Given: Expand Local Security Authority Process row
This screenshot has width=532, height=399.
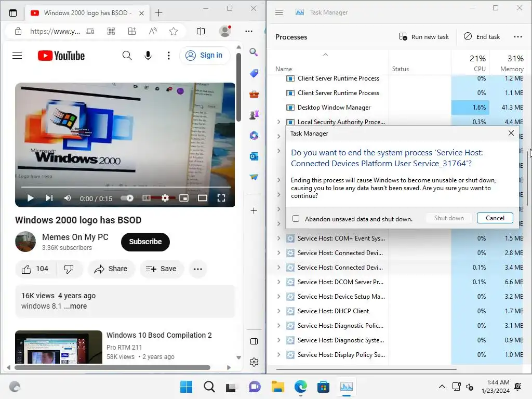Looking at the screenshot, I should point(278,122).
